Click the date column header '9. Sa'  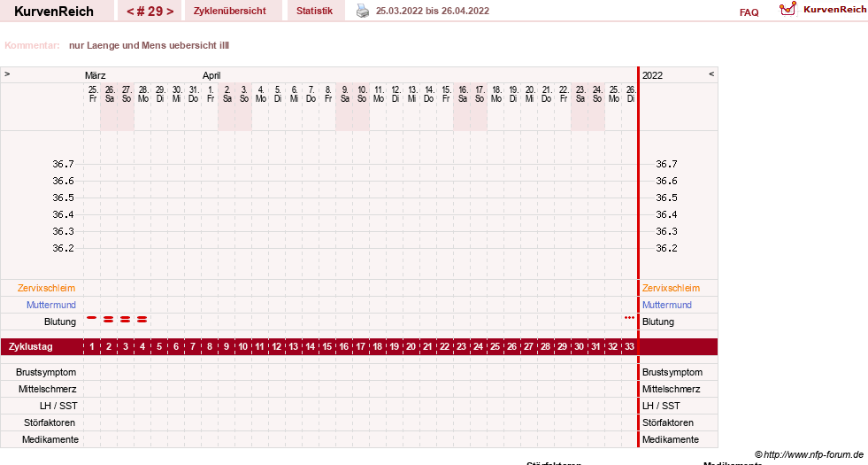[x=345, y=94]
